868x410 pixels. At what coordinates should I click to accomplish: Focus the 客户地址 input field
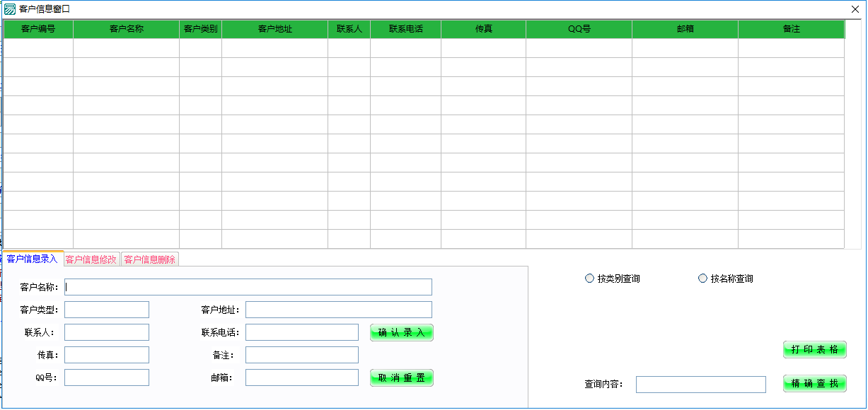tap(339, 310)
